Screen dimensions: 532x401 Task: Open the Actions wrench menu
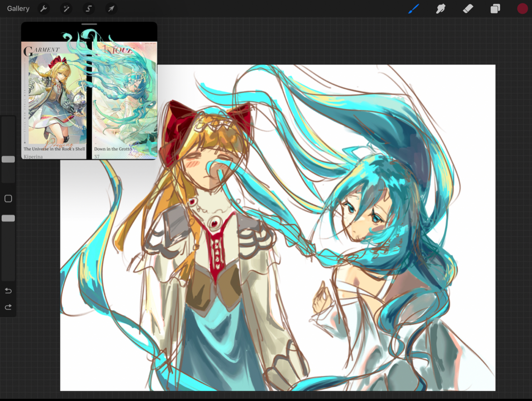44,9
